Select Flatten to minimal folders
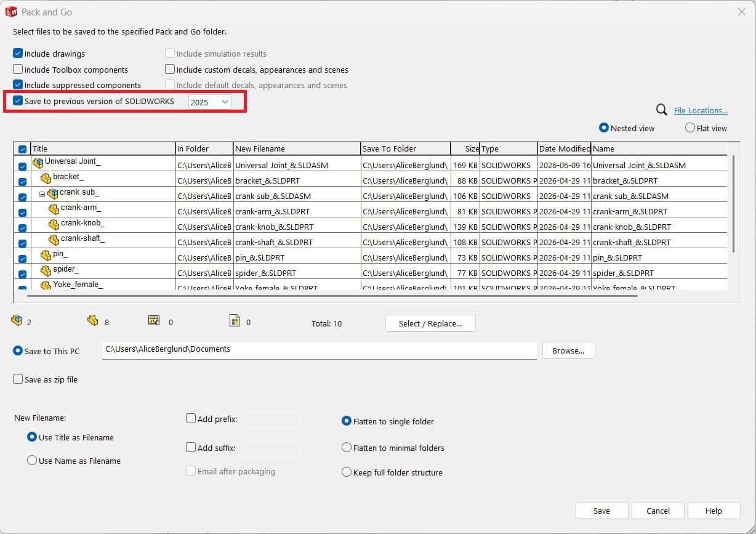This screenshot has height=534, width=756. (x=347, y=448)
